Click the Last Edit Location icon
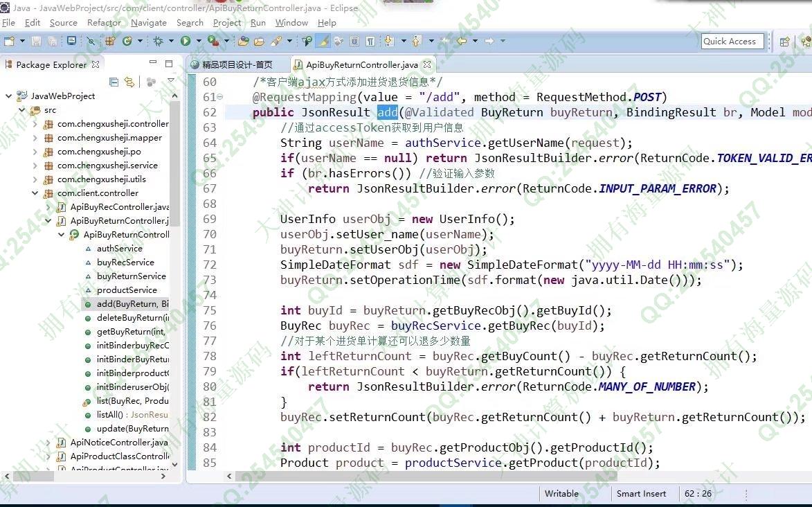 point(444,41)
